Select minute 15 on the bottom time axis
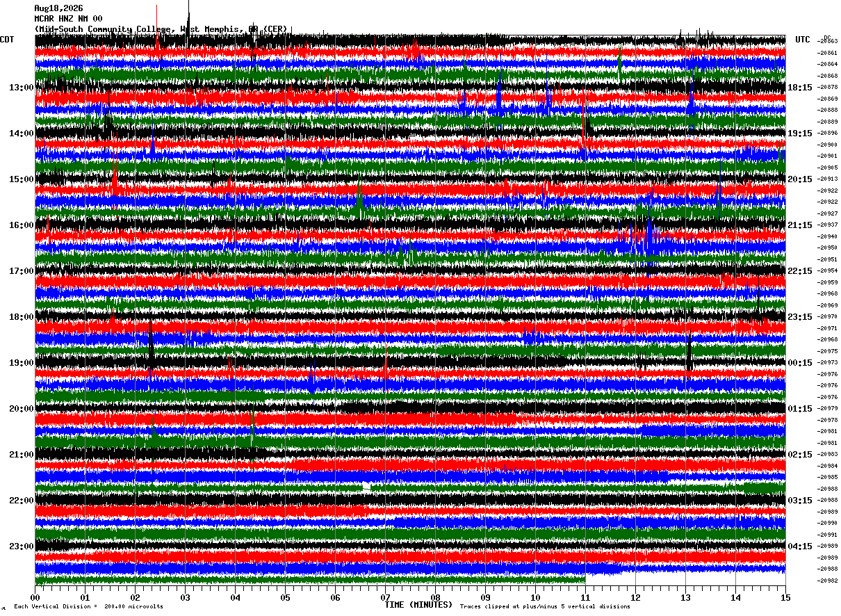The image size is (841, 616). tap(785, 597)
